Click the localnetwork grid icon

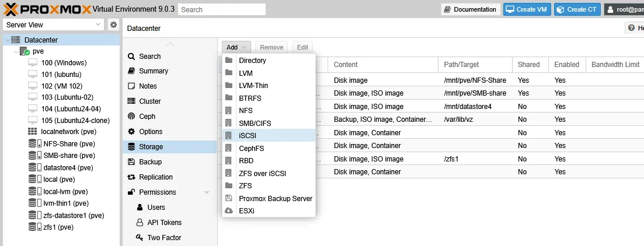point(33,132)
